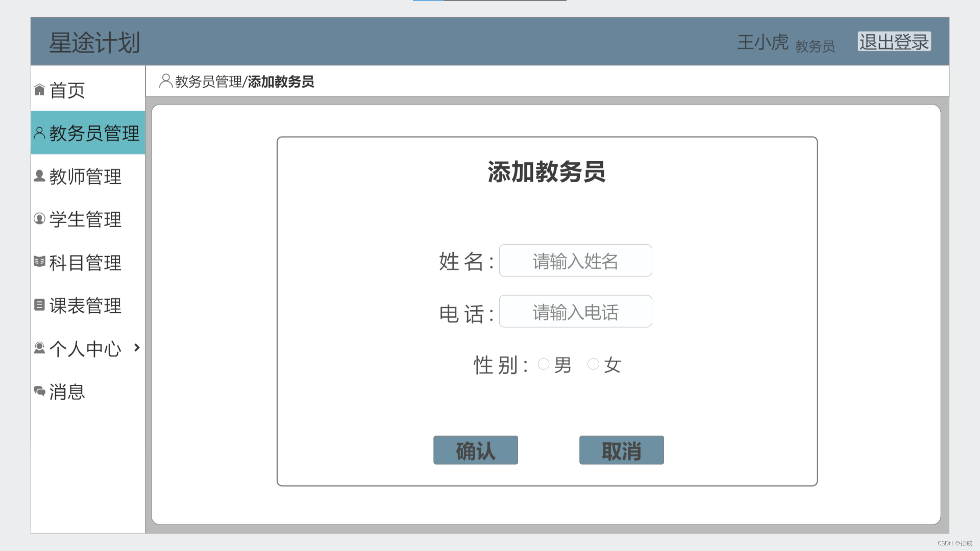Click the schedule icon beside 课表管理
This screenshot has height=551, width=980.
click(39, 305)
